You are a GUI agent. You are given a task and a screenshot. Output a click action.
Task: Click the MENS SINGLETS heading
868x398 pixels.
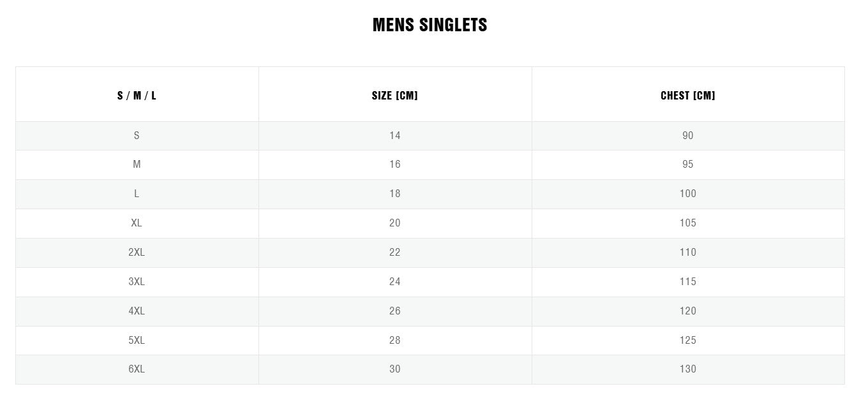point(430,25)
